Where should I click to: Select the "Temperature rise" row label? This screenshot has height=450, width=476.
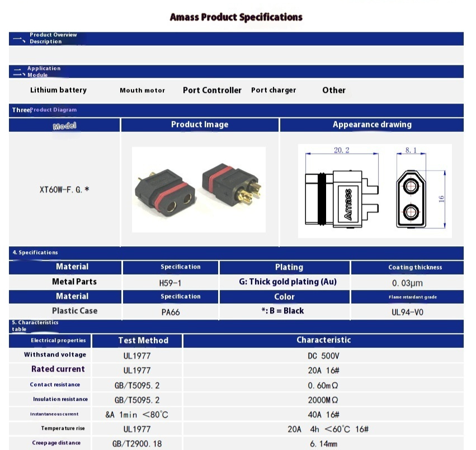63,428
